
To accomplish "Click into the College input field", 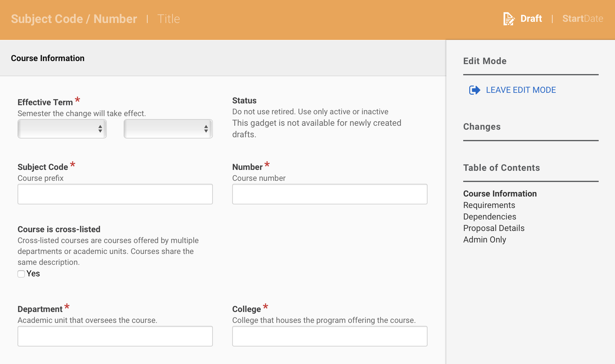I will click(330, 336).
